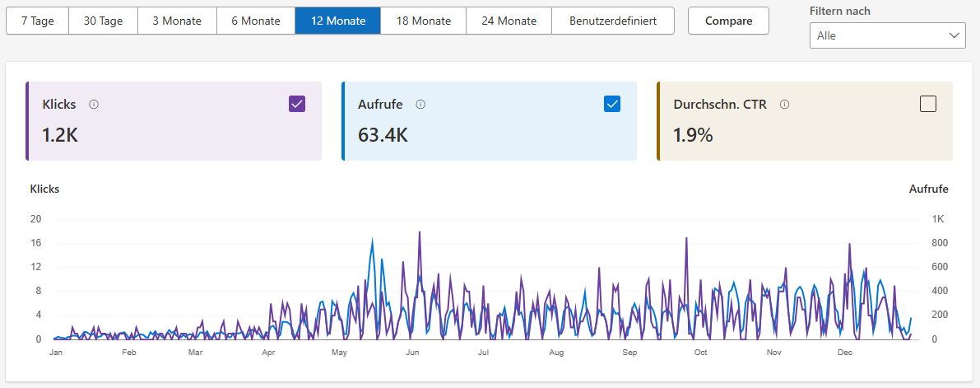Click the info icon next to Durchschn. CTR
Viewport: 980px width, 388px height.
[784, 105]
